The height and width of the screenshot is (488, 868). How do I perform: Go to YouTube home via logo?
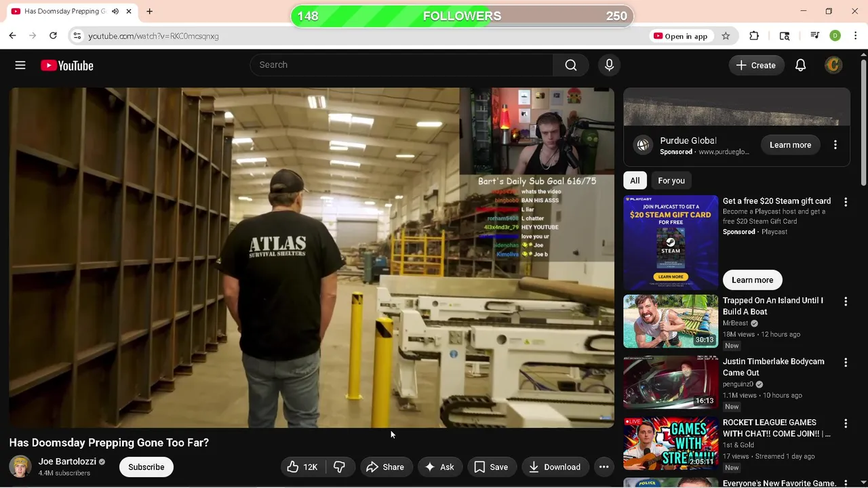[x=66, y=65]
